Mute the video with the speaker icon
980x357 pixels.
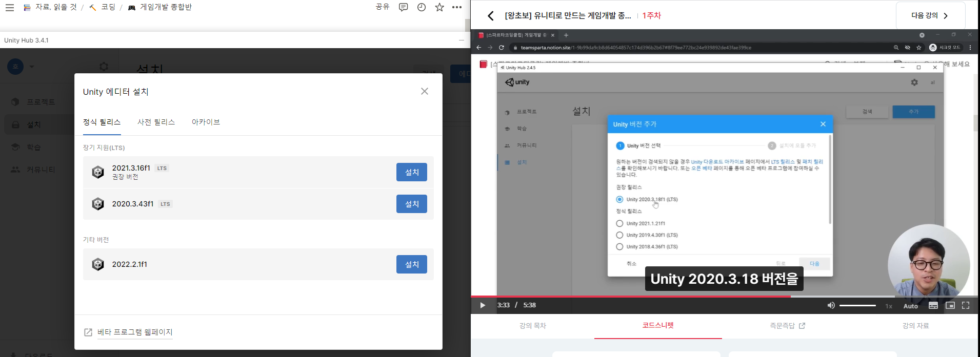(831, 305)
